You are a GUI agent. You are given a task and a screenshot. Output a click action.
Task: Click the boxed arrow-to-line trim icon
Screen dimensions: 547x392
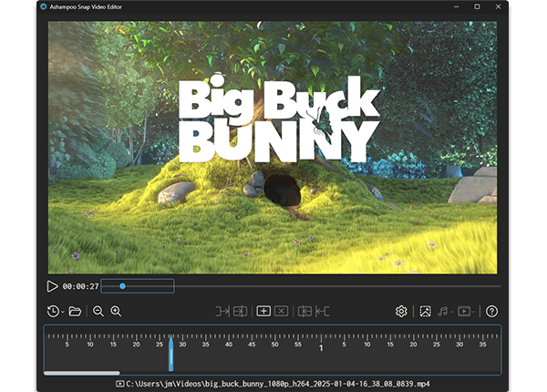[x=241, y=311]
